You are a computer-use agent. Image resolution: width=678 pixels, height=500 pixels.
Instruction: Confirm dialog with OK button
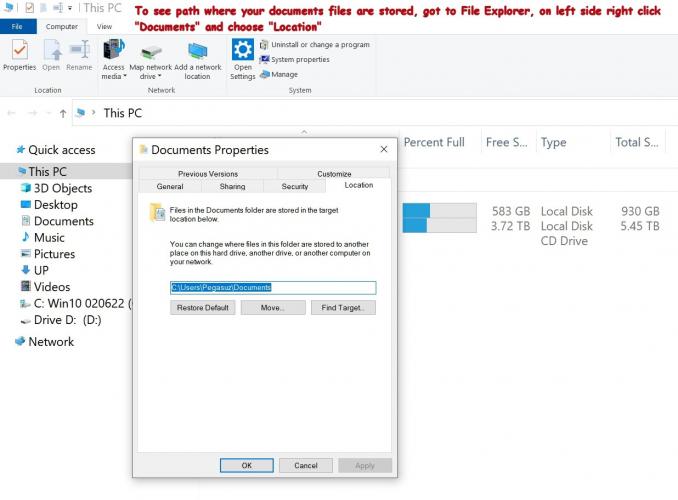point(246,465)
